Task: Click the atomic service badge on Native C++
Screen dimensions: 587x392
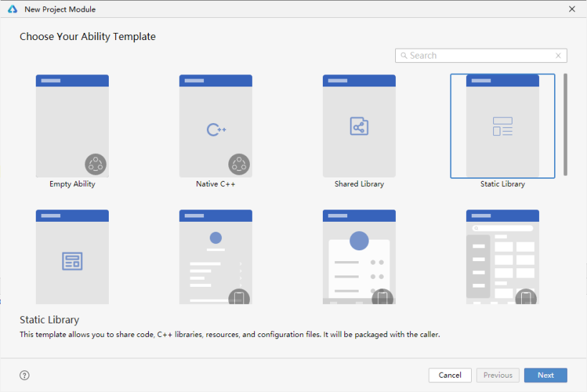Action: click(x=239, y=165)
